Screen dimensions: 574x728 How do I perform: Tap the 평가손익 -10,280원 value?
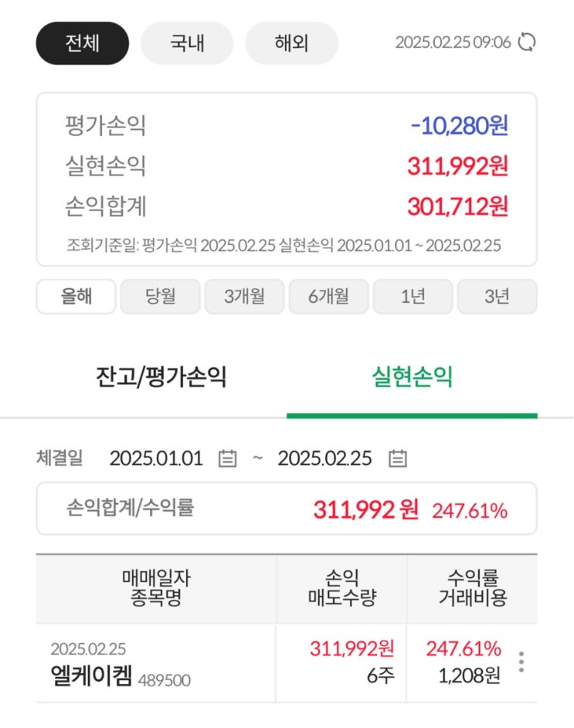460,125
